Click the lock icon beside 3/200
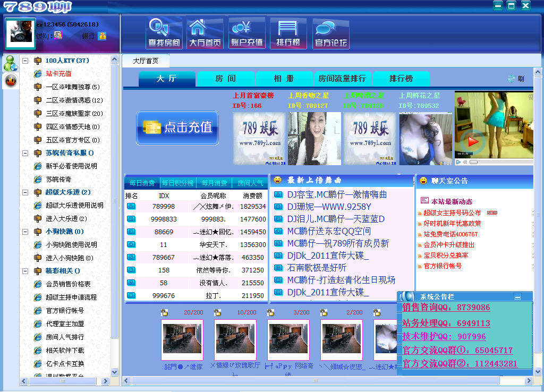 point(270,312)
